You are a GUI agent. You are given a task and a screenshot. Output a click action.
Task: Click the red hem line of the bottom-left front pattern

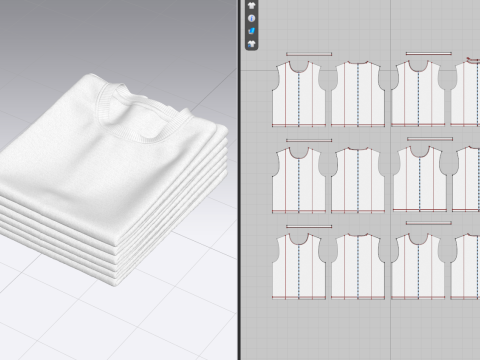[x=299, y=297]
